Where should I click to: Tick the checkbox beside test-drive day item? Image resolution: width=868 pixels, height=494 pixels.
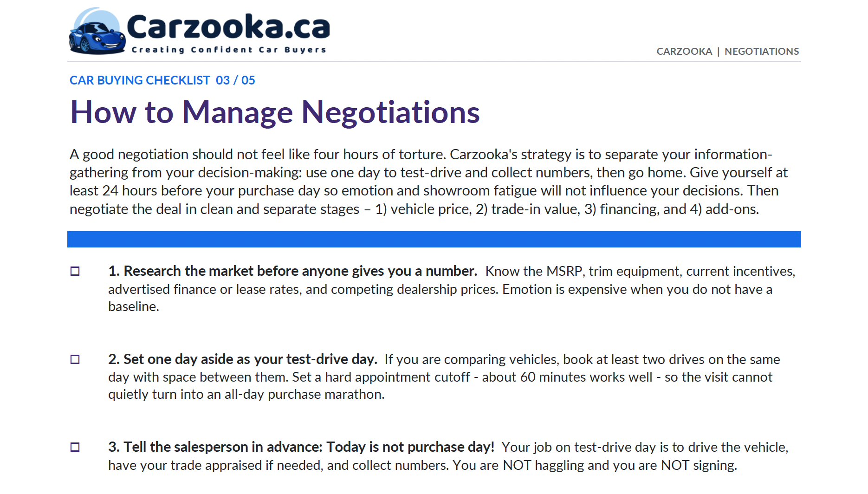coord(75,359)
